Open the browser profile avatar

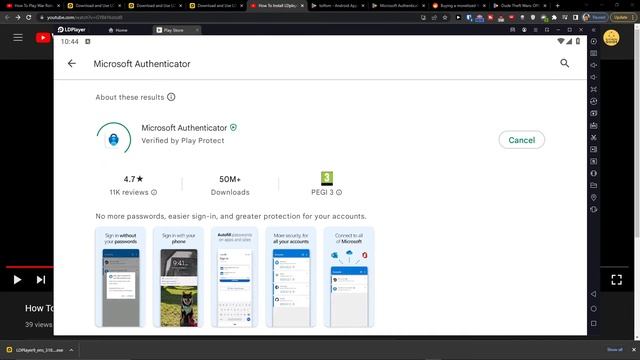coord(587,18)
